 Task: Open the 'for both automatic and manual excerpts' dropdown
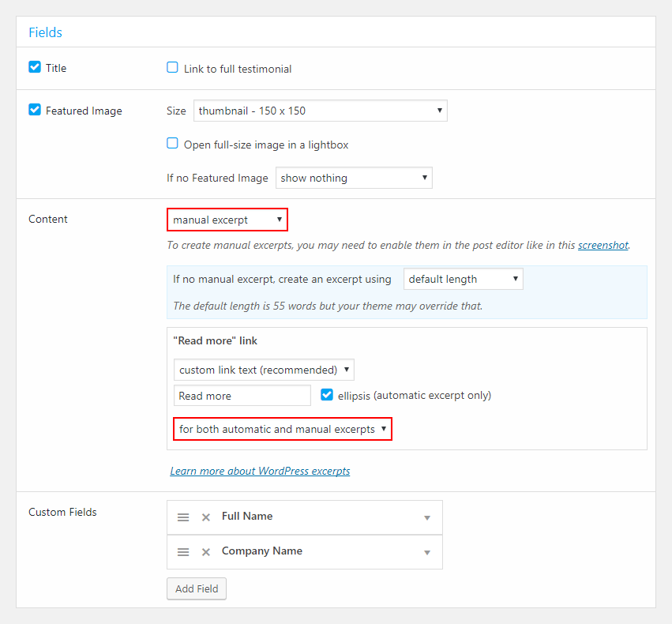pyautogui.click(x=283, y=429)
